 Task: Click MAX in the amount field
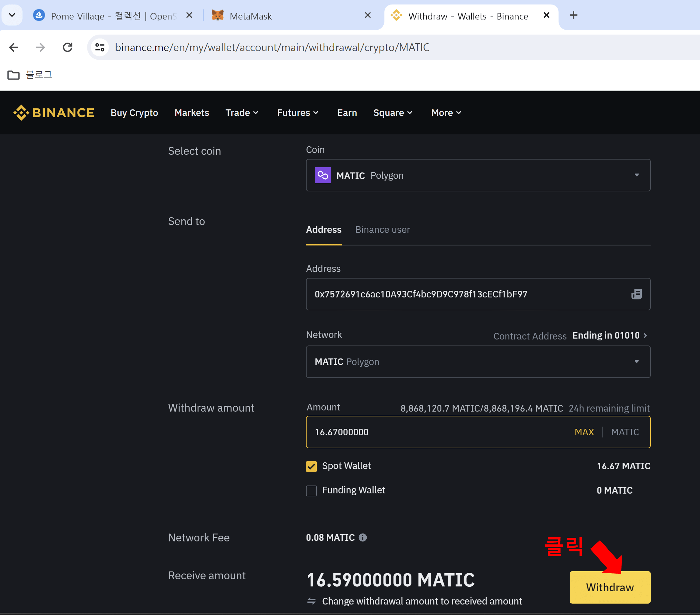tap(584, 432)
